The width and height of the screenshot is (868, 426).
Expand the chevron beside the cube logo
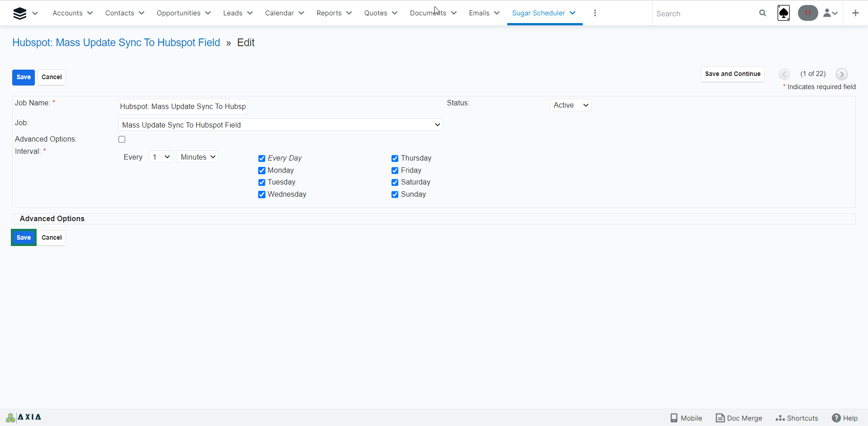click(x=35, y=13)
